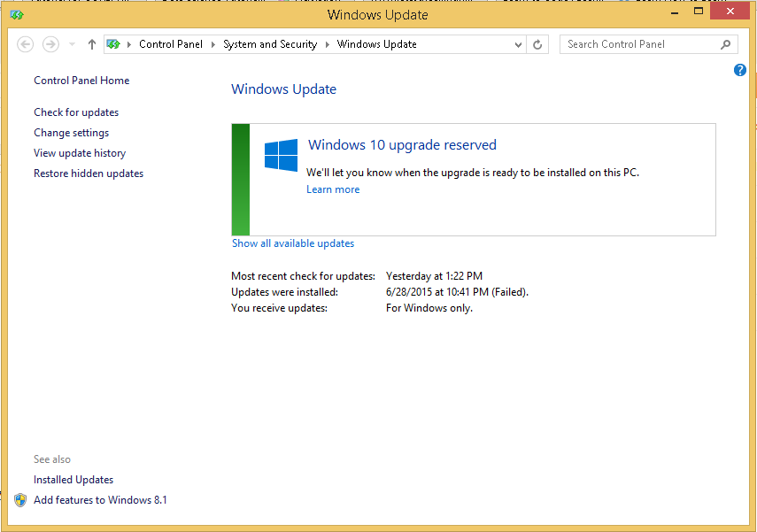Expand the chevron before Control Panel breadcrumb
This screenshot has width=757, height=532.
(129, 44)
